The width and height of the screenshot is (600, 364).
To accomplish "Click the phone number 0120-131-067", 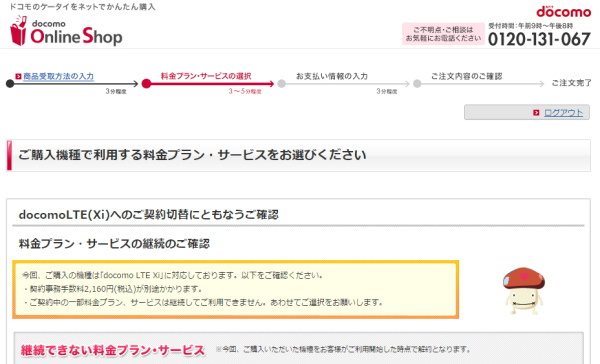I will [x=539, y=39].
